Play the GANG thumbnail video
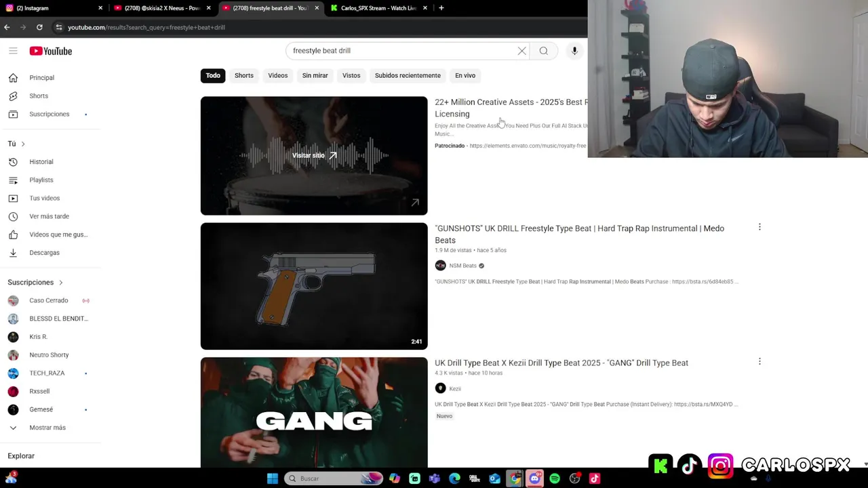The width and height of the screenshot is (868, 488). pyautogui.click(x=314, y=413)
